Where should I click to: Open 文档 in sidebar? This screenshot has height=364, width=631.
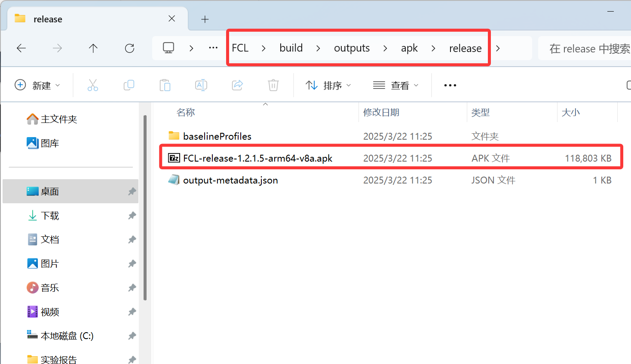coord(50,239)
